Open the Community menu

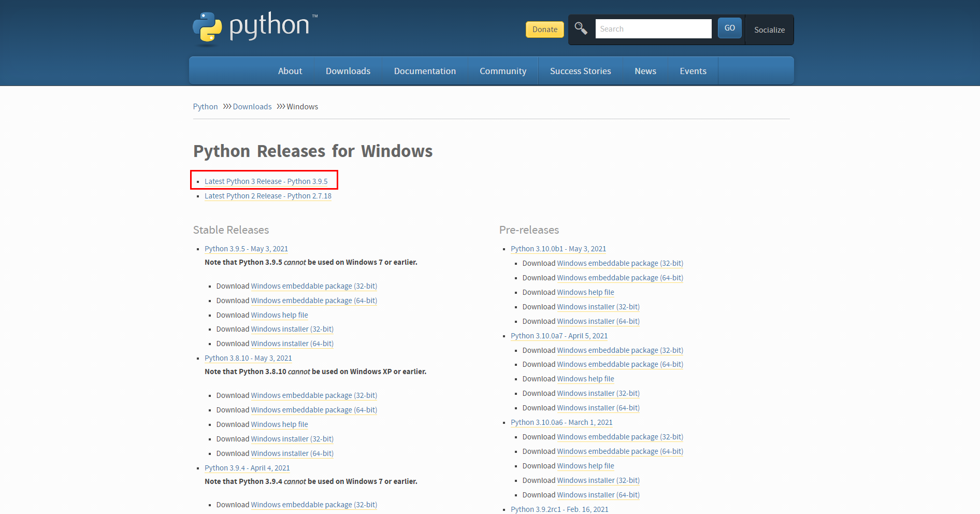coord(503,71)
